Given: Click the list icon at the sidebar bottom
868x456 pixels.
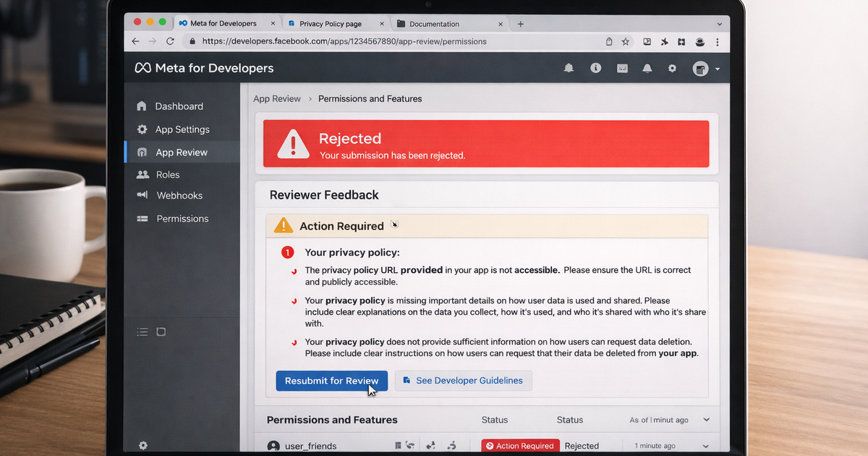Looking at the screenshot, I should [142, 332].
